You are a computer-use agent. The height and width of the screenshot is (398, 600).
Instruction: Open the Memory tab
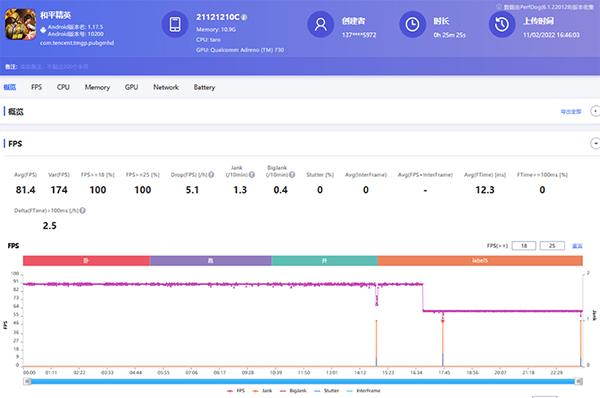97,87
